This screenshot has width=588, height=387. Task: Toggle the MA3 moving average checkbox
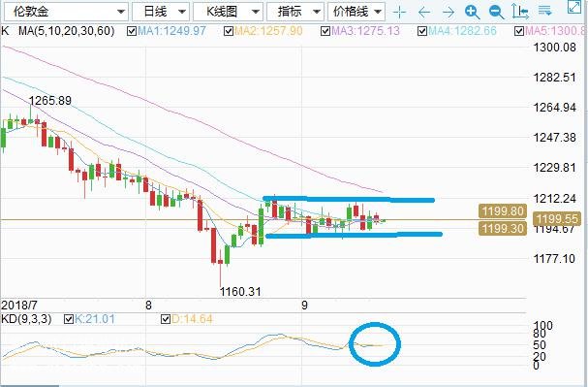click(x=325, y=31)
